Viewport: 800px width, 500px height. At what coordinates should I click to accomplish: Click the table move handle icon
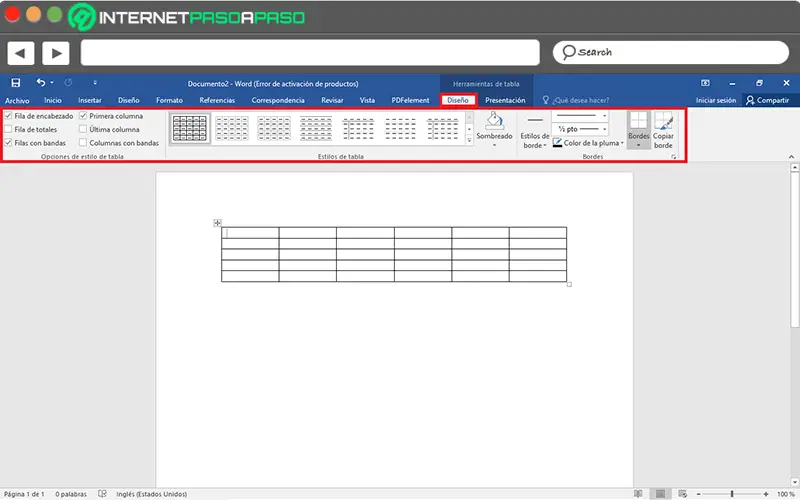(x=217, y=223)
